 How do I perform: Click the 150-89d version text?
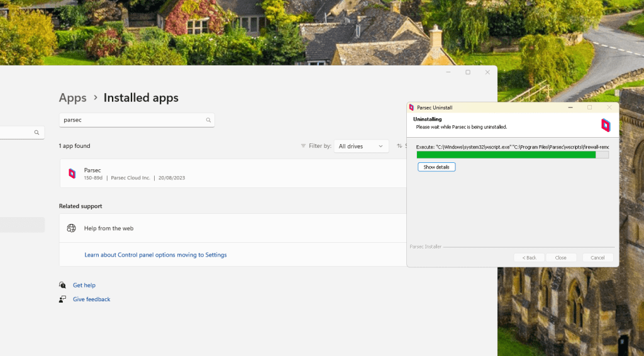[93, 178]
